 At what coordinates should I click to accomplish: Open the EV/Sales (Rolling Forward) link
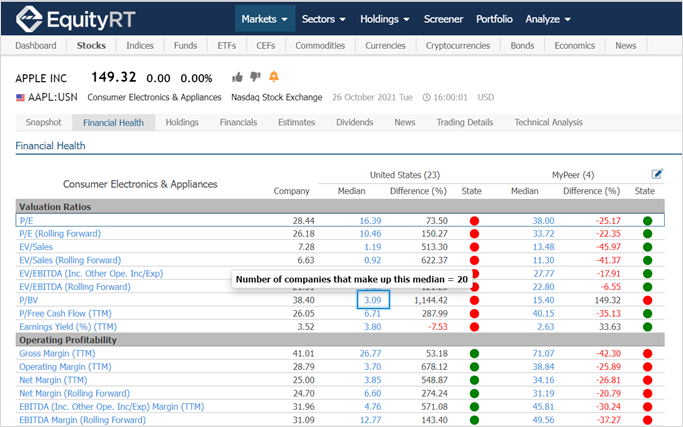pyautogui.click(x=70, y=261)
